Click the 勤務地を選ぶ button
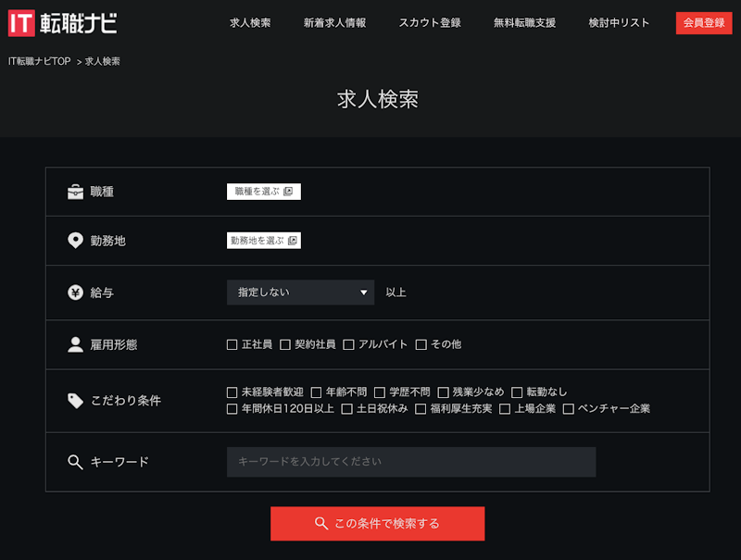Viewport: 741px width, 560px height. tap(264, 241)
